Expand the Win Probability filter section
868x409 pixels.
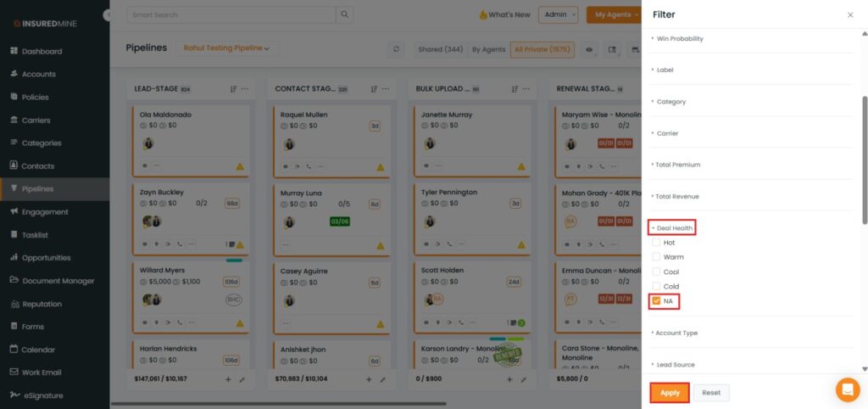[680, 39]
